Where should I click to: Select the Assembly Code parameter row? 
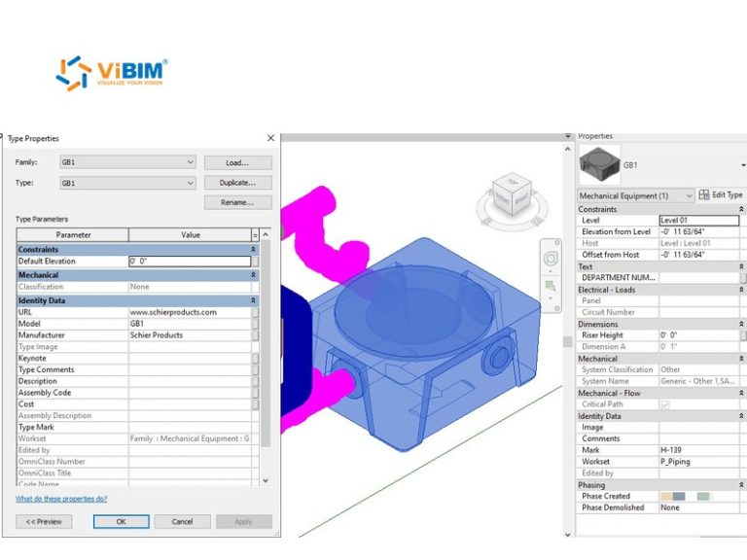click(138, 393)
